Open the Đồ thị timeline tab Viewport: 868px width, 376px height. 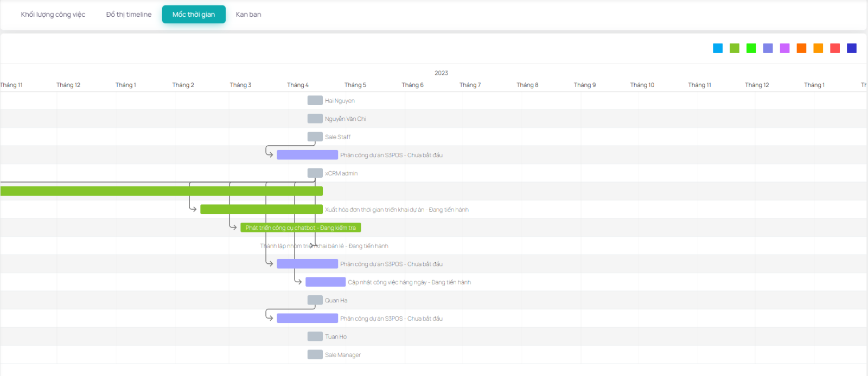click(129, 15)
